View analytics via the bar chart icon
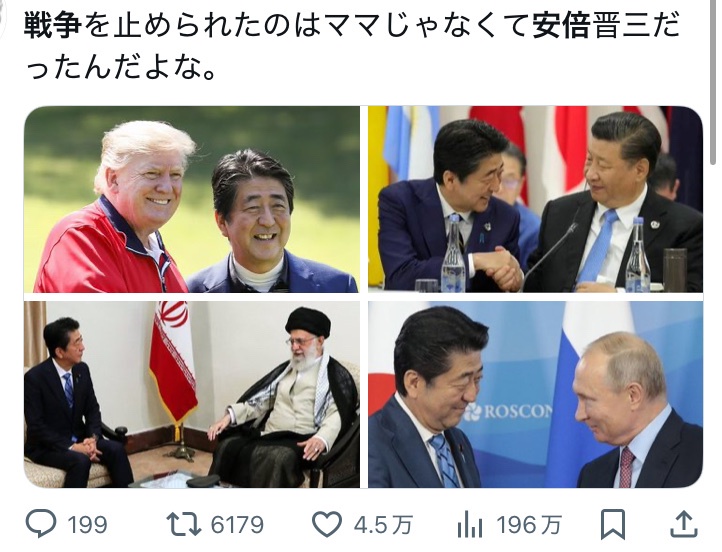 470,524
